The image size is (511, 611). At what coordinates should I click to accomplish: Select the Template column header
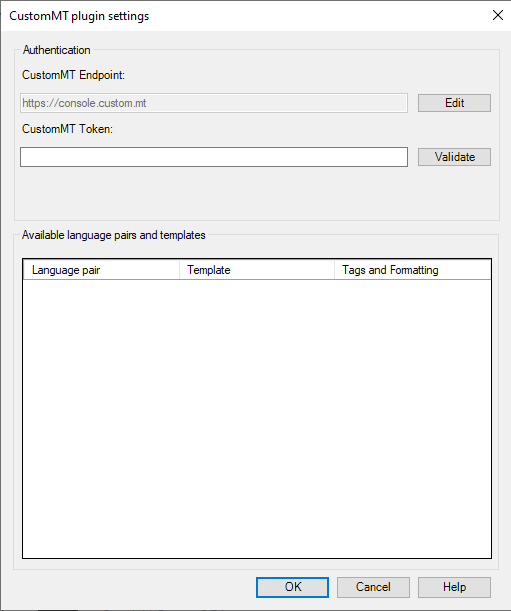coord(257,270)
